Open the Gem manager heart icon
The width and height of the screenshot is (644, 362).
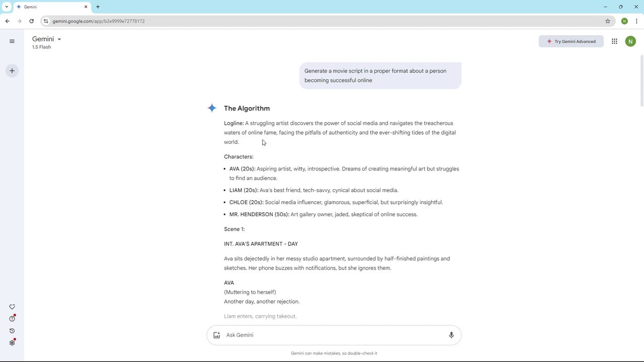point(12,307)
